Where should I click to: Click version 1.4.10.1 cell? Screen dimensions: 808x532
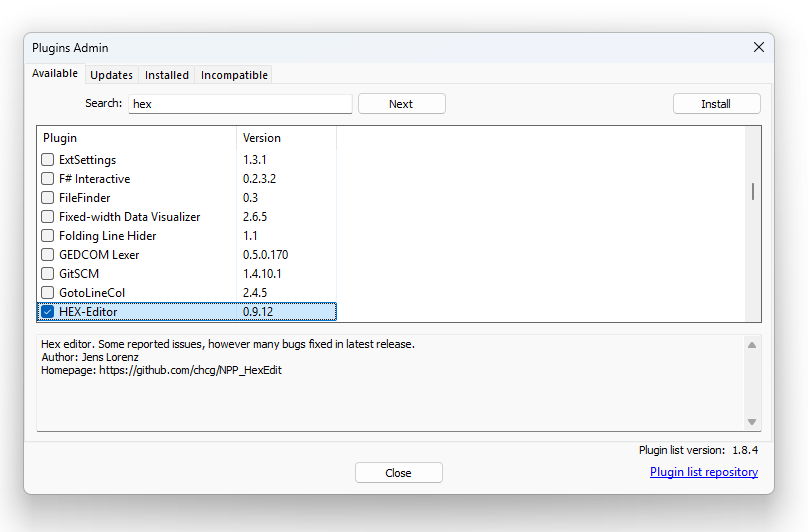[x=262, y=274]
